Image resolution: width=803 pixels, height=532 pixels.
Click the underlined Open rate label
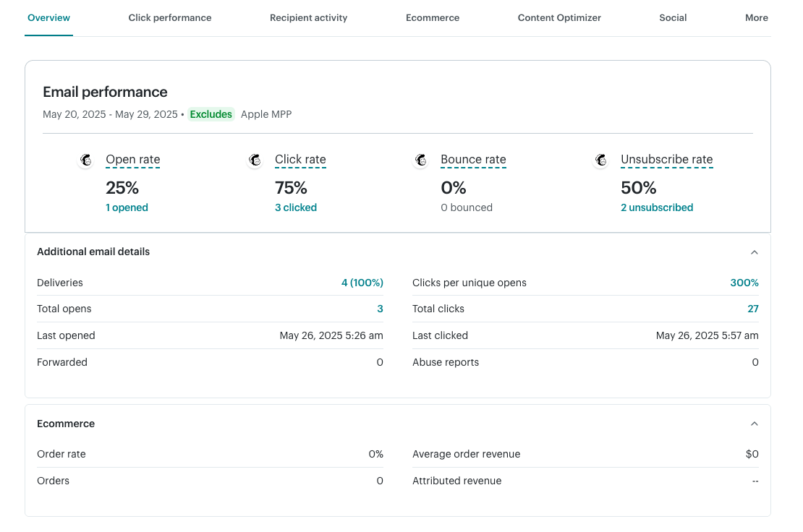coord(132,160)
